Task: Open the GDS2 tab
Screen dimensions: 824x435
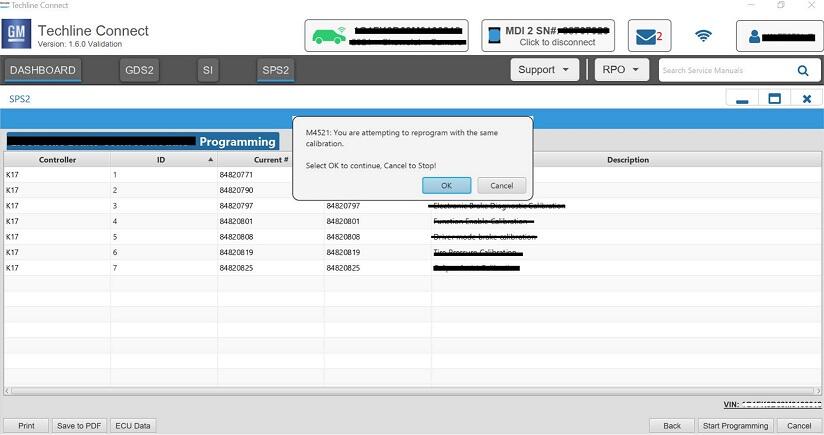Action: (x=139, y=70)
